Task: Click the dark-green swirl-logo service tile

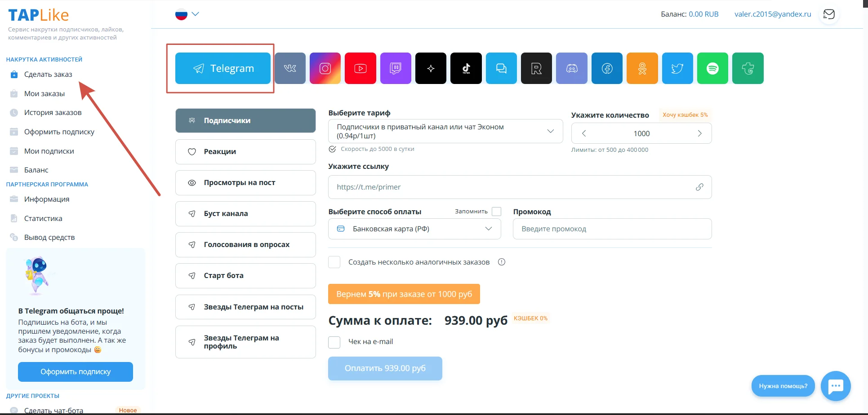Action: [x=748, y=68]
